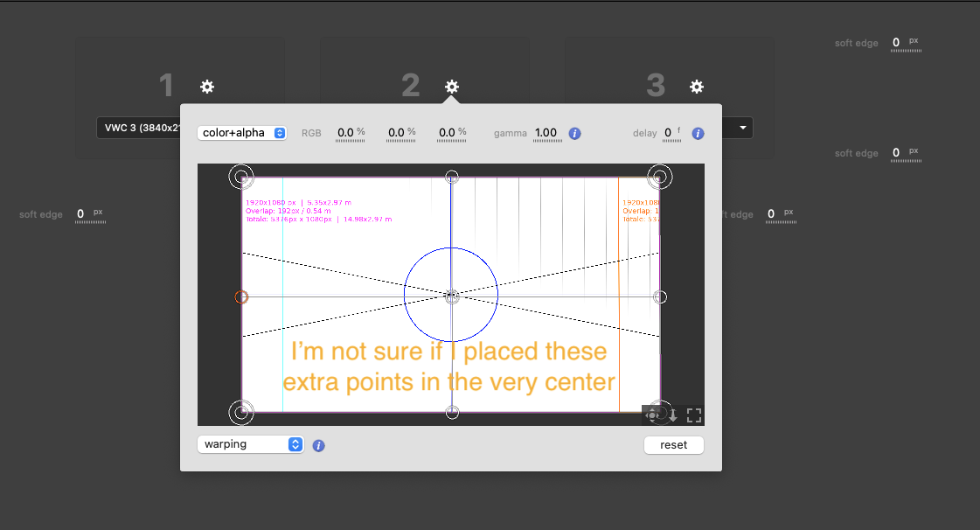
Task: Expand output 3 display dropdown arrow
Action: point(743,129)
